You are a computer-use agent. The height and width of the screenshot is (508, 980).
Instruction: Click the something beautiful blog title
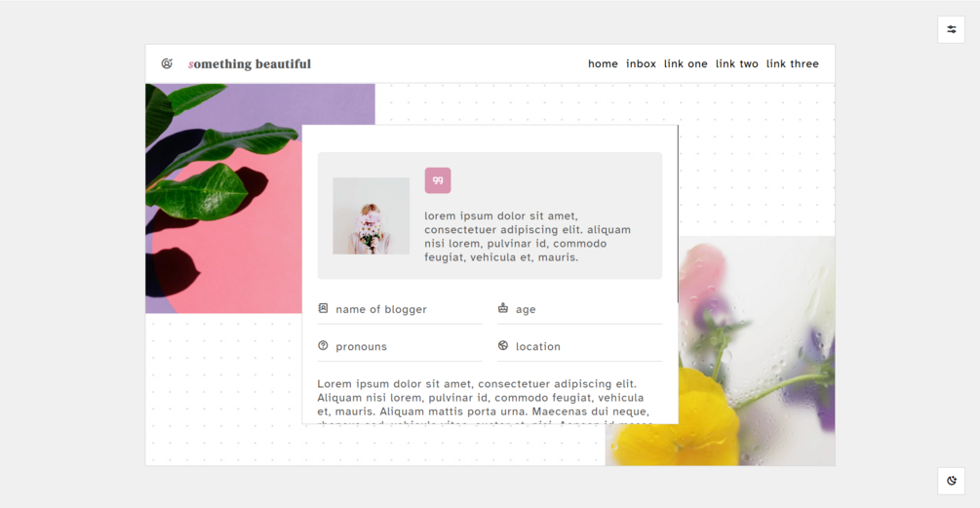click(x=250, y=63)
